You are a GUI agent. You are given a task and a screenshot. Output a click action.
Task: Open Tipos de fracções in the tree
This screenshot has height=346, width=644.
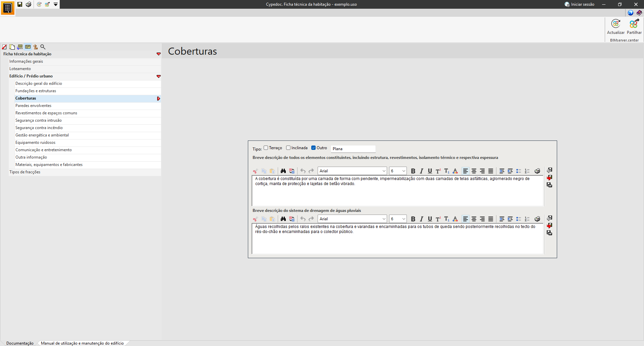[x=85, y=172]
